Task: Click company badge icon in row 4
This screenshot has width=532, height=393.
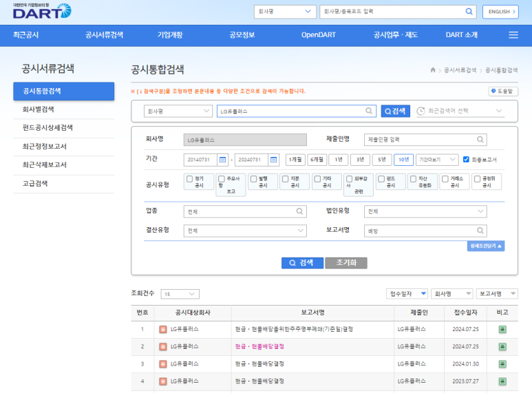Action: 163,381
